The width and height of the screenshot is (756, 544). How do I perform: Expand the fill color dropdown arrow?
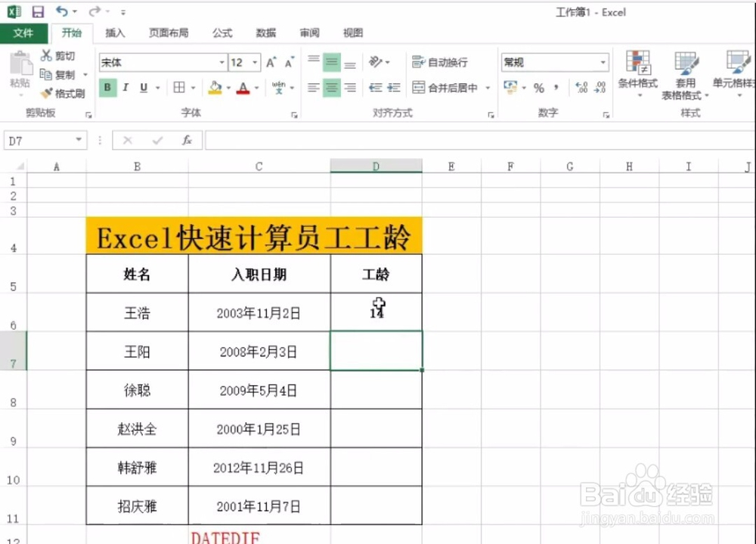coord(228,88)
